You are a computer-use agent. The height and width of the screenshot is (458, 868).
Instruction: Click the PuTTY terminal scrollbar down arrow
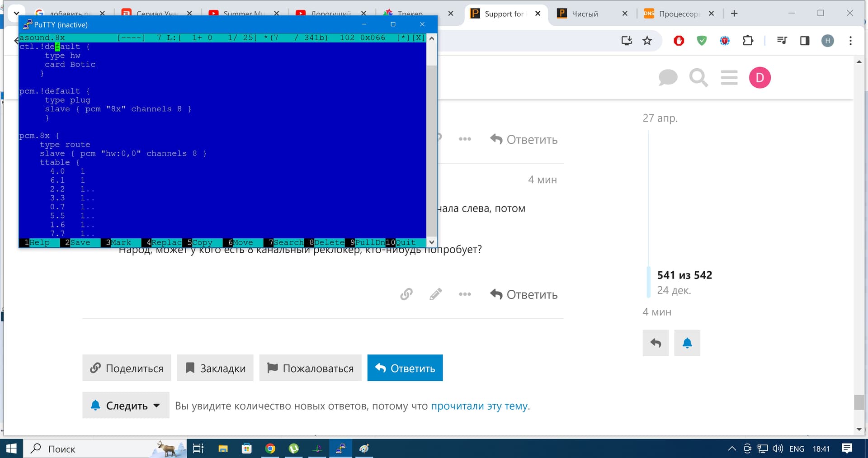(432, 242)
